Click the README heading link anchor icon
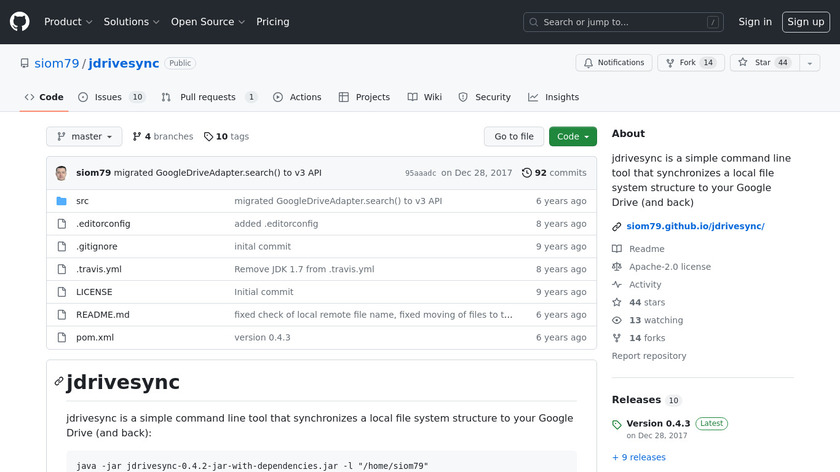 point(59,382)
